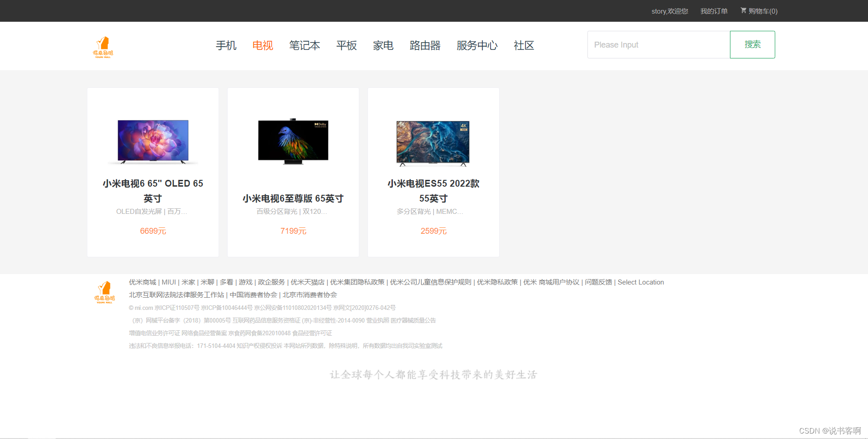Click the Youmi Mall logo in footer
The image size is (868, 439).
click(x=105, y=292)
